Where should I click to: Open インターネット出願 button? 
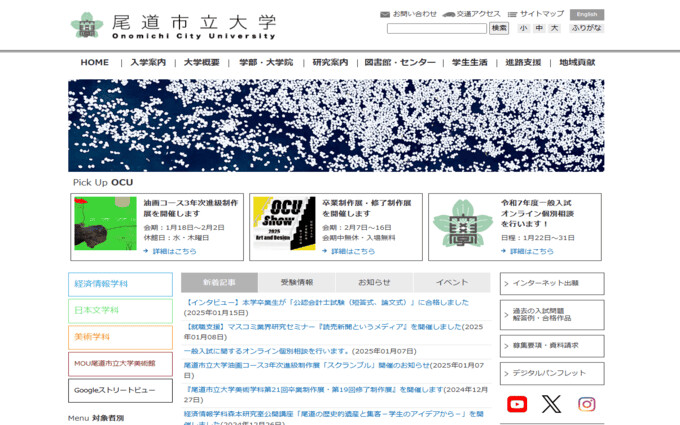coord(552,284)
